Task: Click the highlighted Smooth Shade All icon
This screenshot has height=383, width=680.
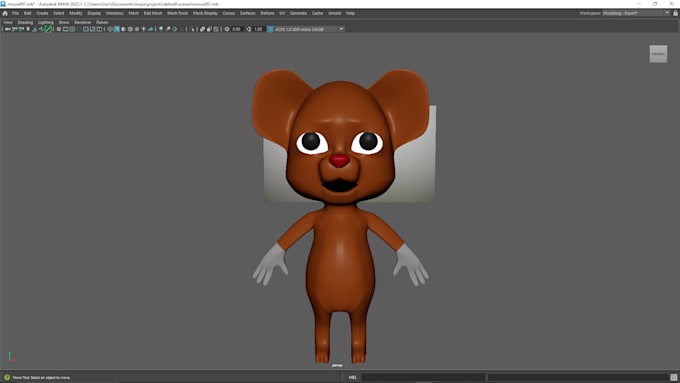Action: pyautogui.click(x=117, y=29)
